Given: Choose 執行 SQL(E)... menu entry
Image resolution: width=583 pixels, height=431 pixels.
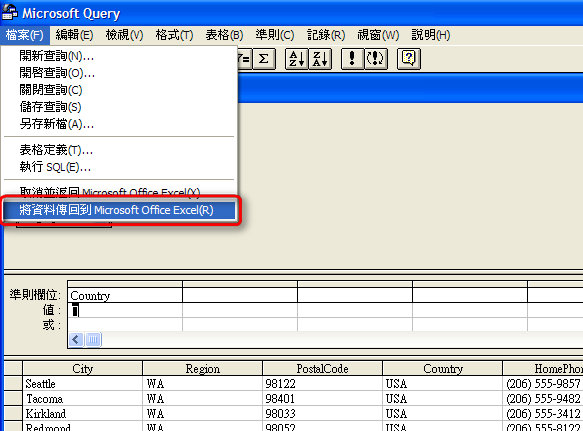Looking at the screenshot, I should click(119, 167).
